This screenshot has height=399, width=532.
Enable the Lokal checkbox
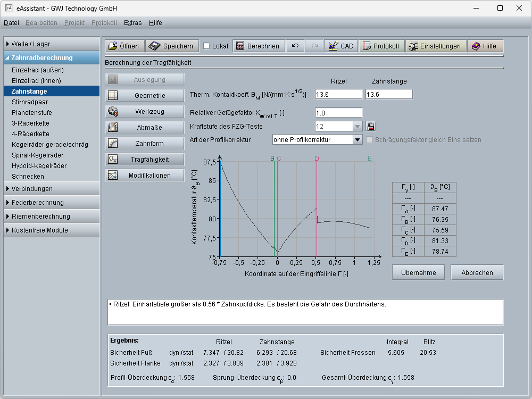[206, 46]
